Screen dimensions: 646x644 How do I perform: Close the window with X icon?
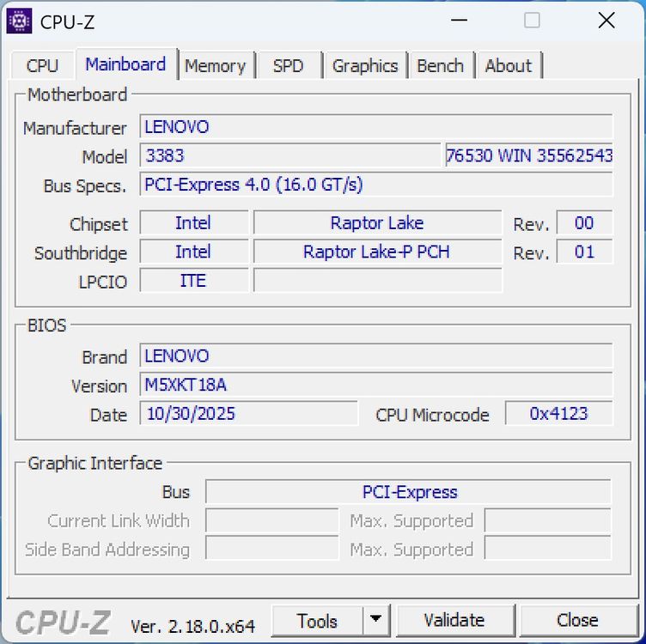606,20
